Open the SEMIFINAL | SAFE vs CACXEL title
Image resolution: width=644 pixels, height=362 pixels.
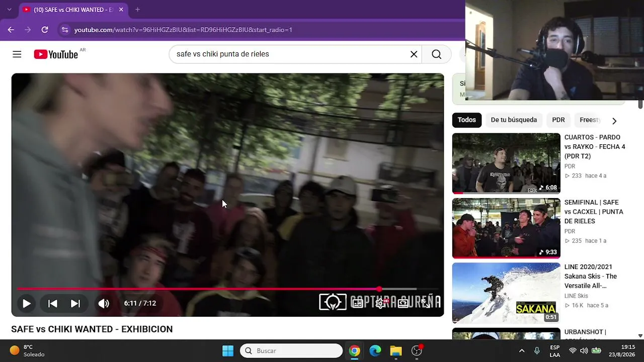[x=594, y=212]
